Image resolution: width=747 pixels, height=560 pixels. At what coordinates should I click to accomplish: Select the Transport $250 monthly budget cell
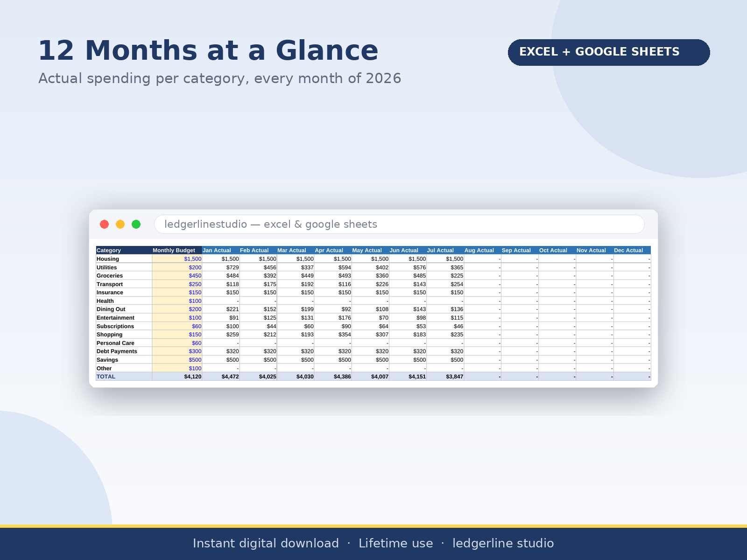(x=177, y=284)
